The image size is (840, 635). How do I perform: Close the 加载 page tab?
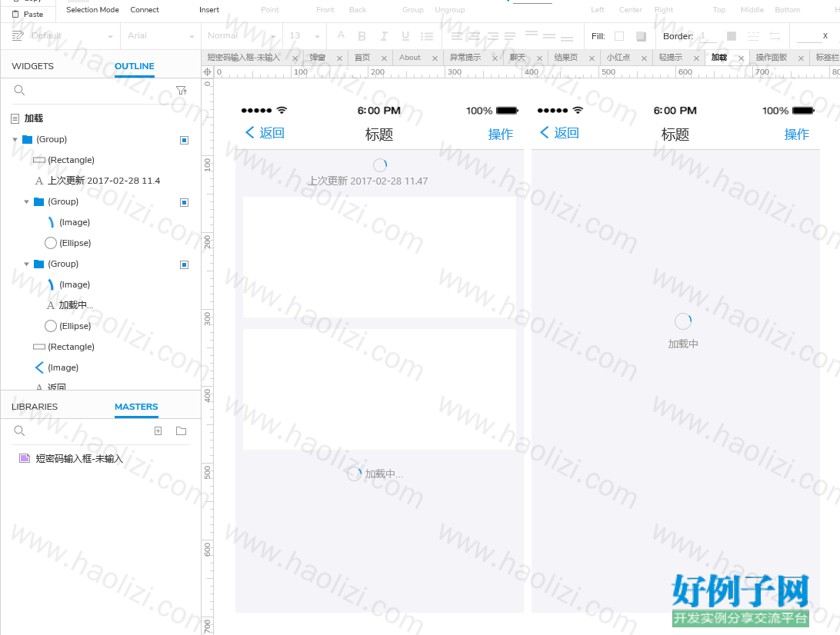pyautogui.click(x=741, y=58)
